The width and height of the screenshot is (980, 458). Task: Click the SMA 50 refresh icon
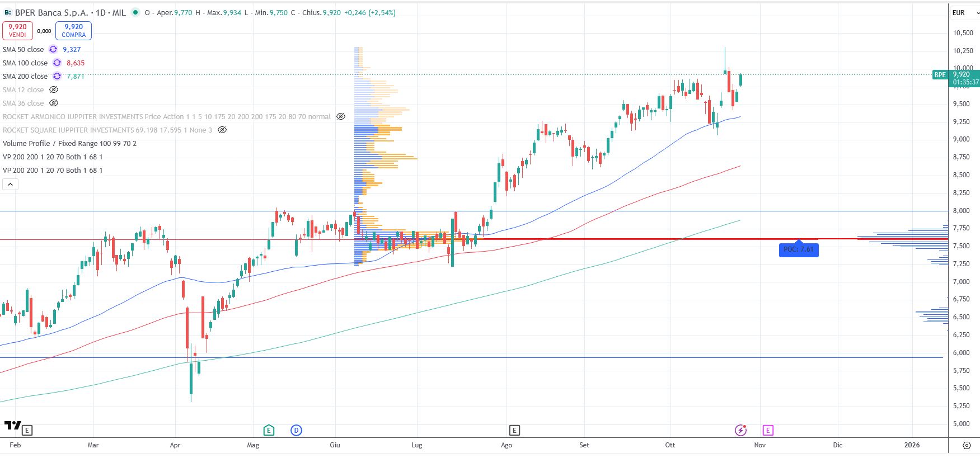click(x=53, y=49)
